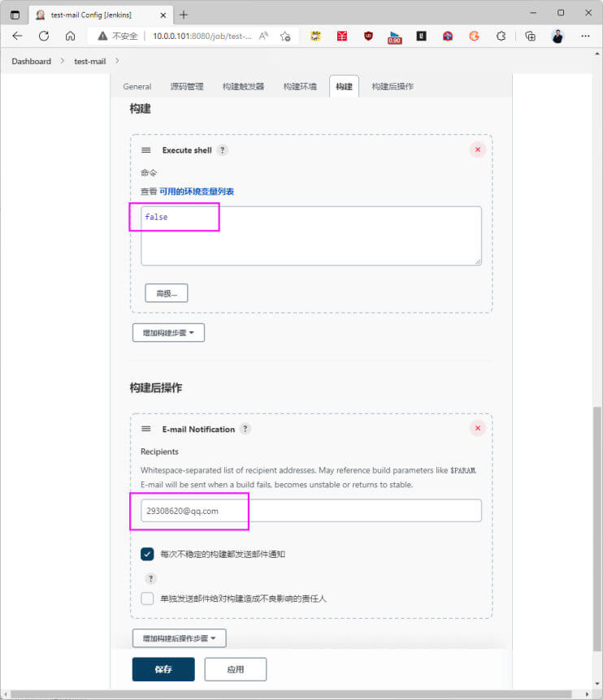
Task: Close the test-mail Config Jenkins tab
Action: click(163, 15)
